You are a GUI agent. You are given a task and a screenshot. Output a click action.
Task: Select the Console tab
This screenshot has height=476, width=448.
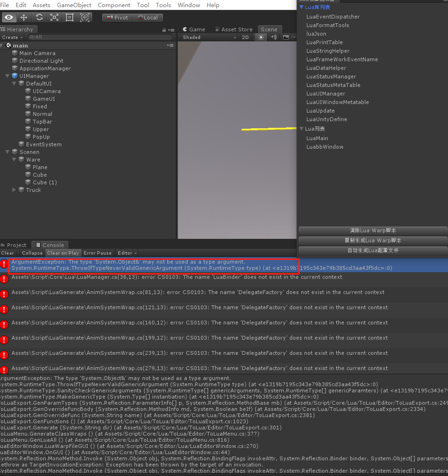coord(50,245)
